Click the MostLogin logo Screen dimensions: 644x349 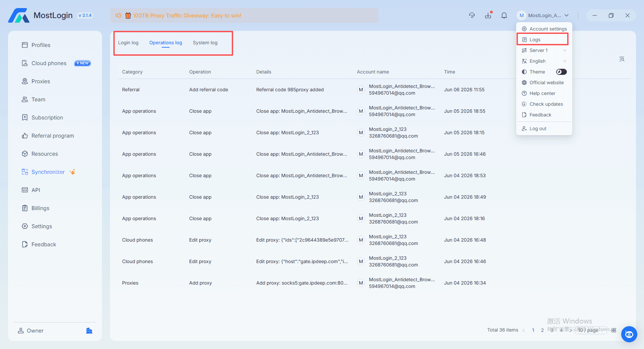(x=19, y=15)
